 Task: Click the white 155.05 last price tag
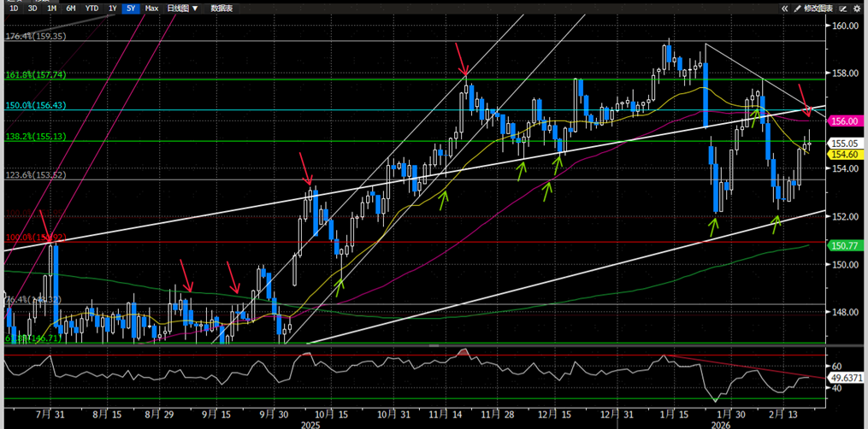[x=845, y=143]
